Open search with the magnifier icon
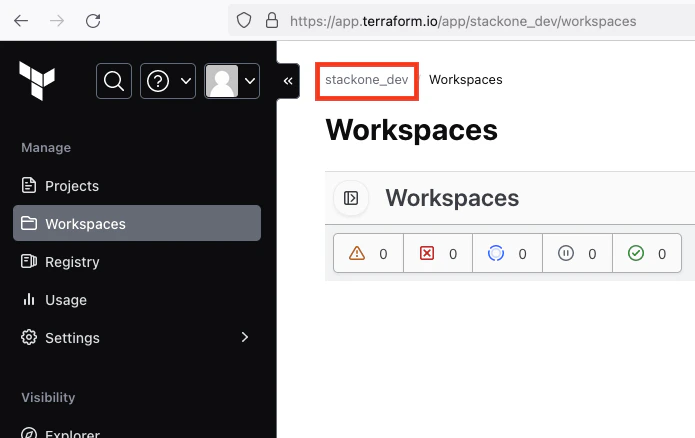The image size is (695, 438). (114, 81)
